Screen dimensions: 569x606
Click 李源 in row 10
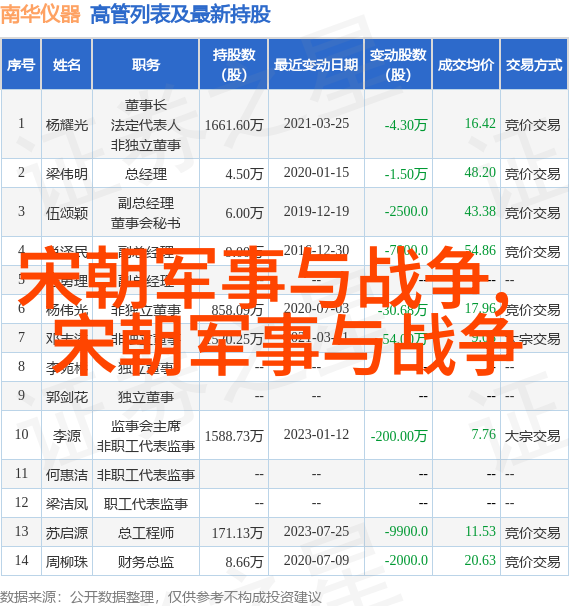click(67, 436)
